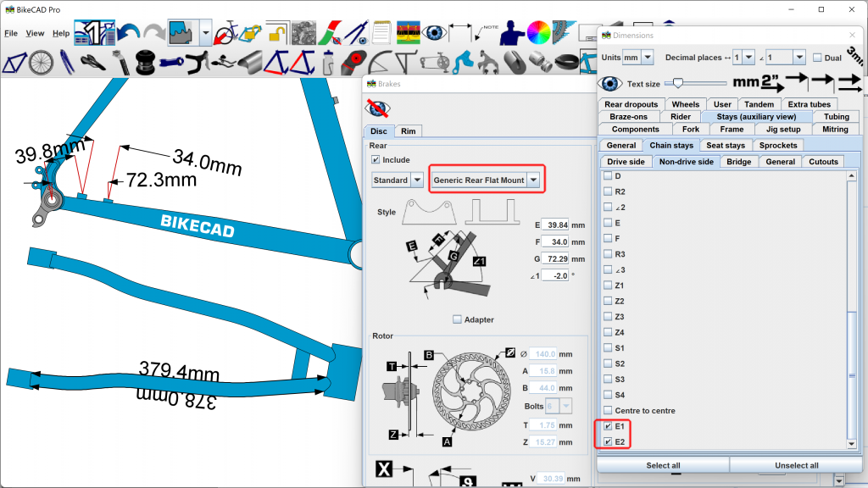
Task: Click the grey Redo arrow
Action: tap(154, 33)
